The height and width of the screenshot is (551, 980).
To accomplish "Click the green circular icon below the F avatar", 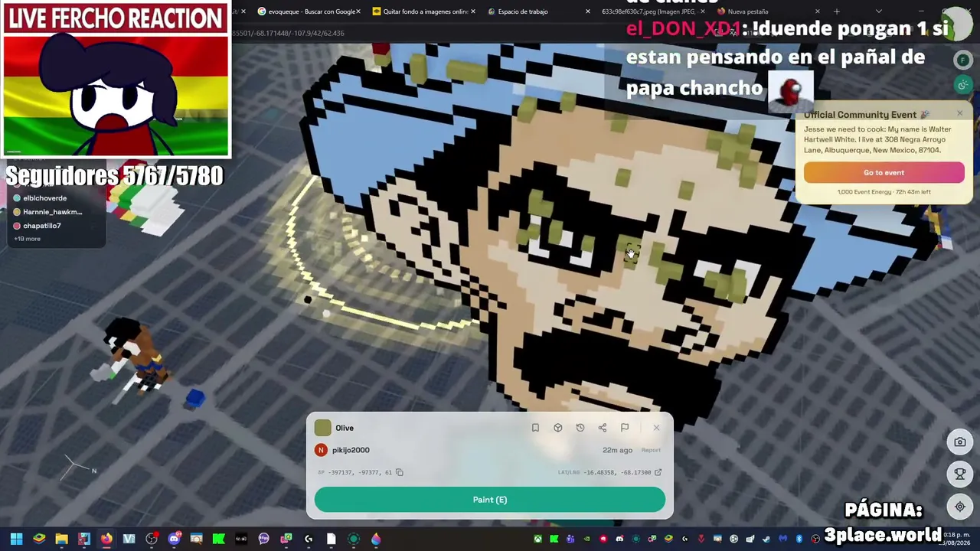I will click(x=963, y=84).
